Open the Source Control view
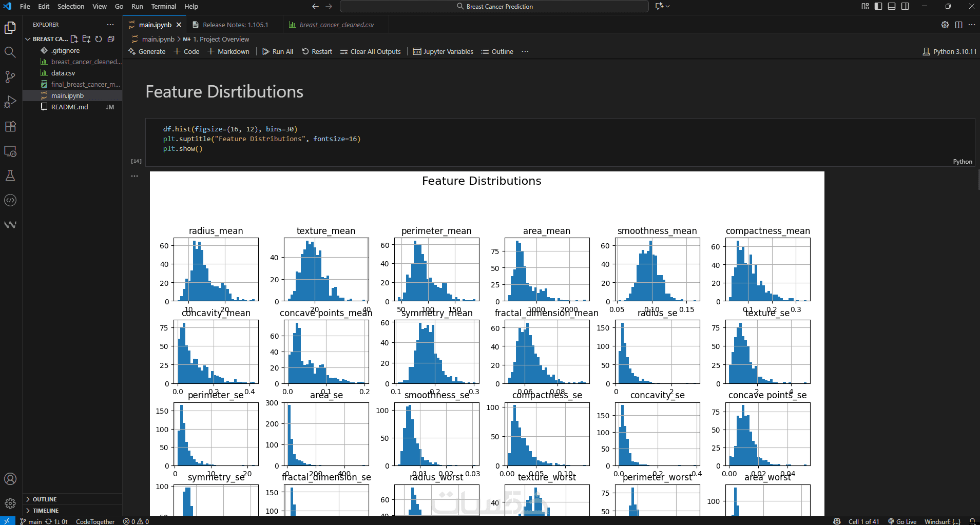The height and width of the screenshot is (525, 980). click(x=10, y=76)
